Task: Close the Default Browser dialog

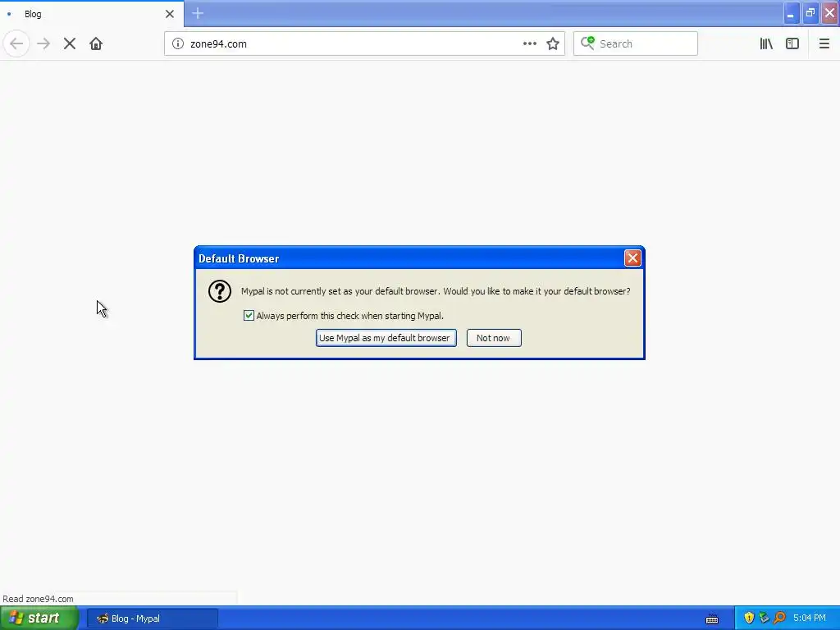Action: pos(632,258)
